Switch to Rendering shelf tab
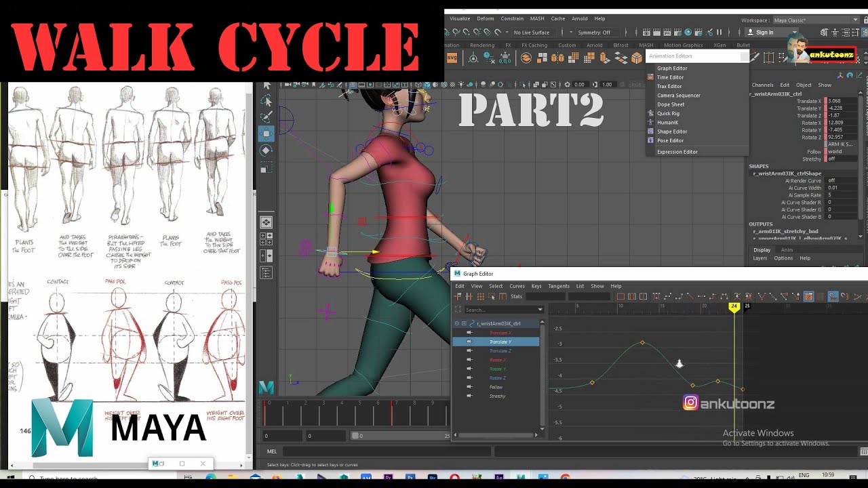The image size is (868, 488). coord(482,45)
